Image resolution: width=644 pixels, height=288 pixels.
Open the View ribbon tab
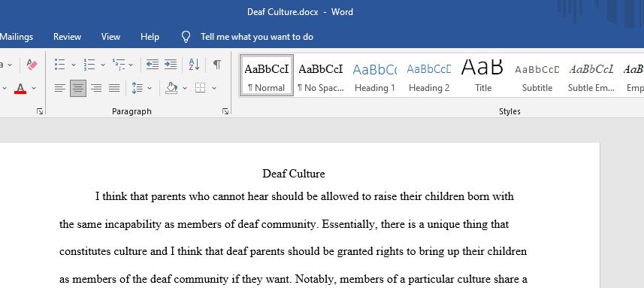(111, 37)
